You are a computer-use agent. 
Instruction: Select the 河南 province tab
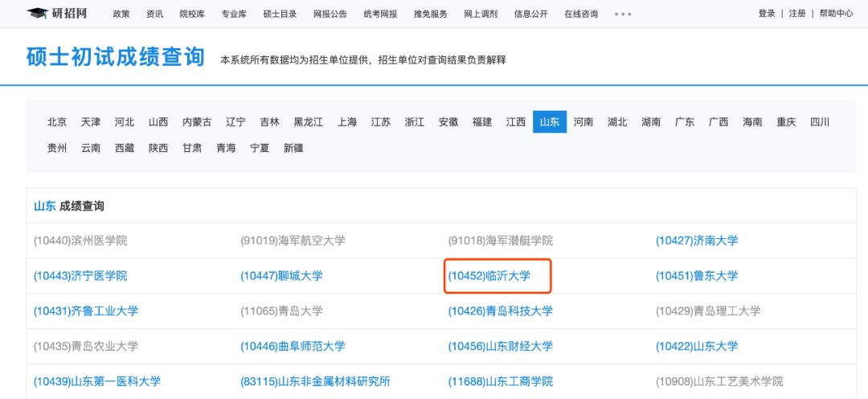click(x=583, y=122)
